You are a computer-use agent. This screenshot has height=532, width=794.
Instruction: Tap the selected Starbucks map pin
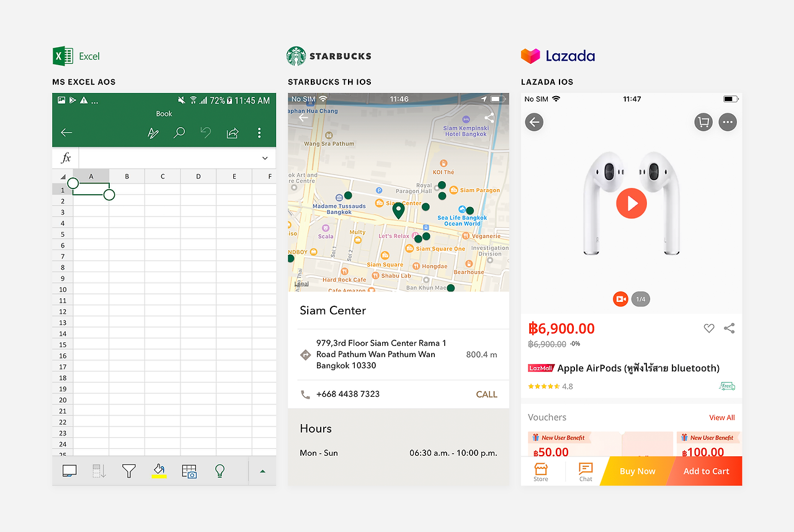(398, 211)
